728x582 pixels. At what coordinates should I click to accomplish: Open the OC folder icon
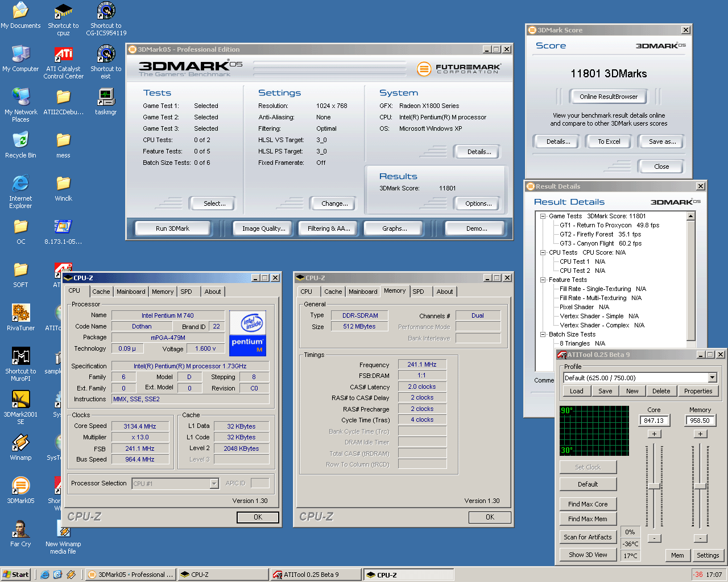pyautogui.click(x=20, y=231)
